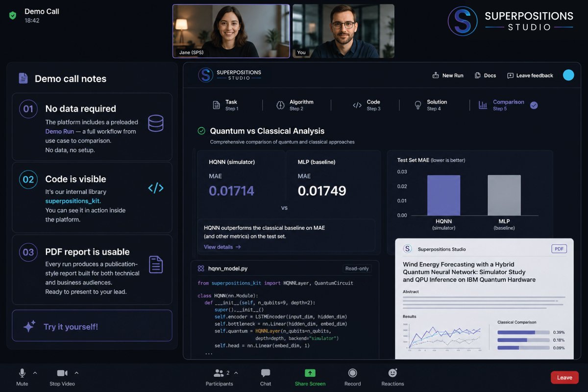Click the Read-only badge on code panel
The height and width of the screenshot is (392, 588).
coord(357,269)
